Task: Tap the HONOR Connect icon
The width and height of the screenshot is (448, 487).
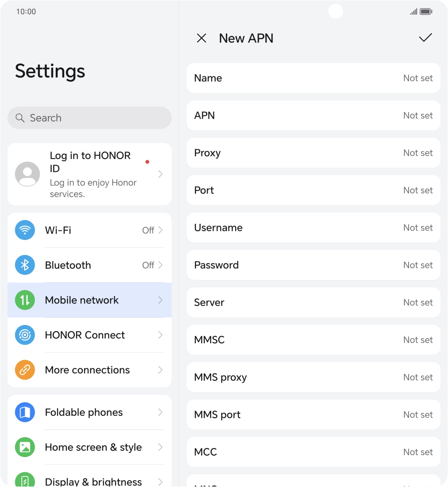Action: click(25, 335)
